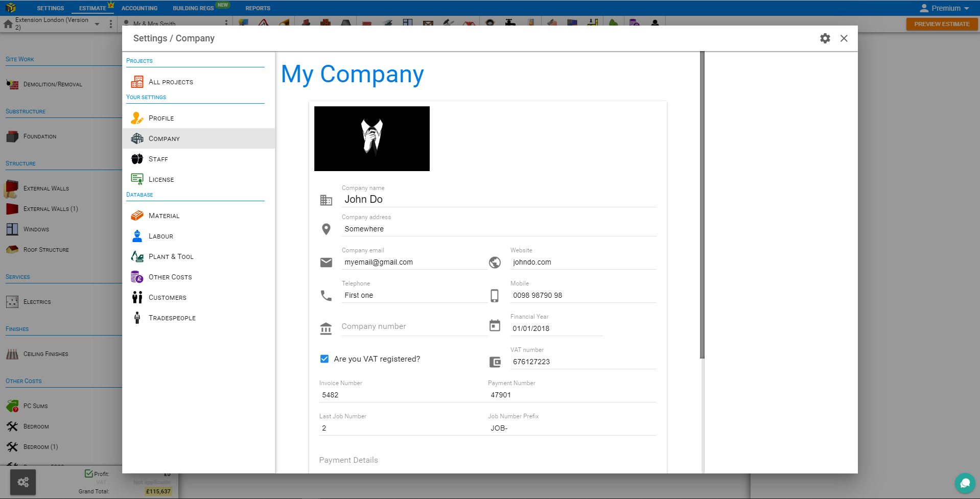Edit the Payment Number field
This screenshot has width=980, height=499.
click(572, 395)
